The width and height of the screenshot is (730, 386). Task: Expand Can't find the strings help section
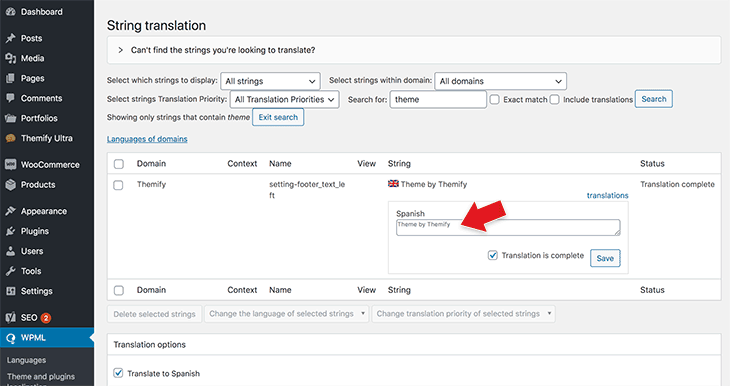click(414, 50)
